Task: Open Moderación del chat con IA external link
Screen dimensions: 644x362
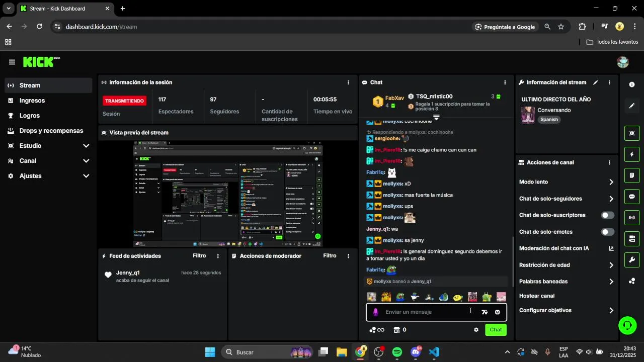Action: (x=611, y=248)
